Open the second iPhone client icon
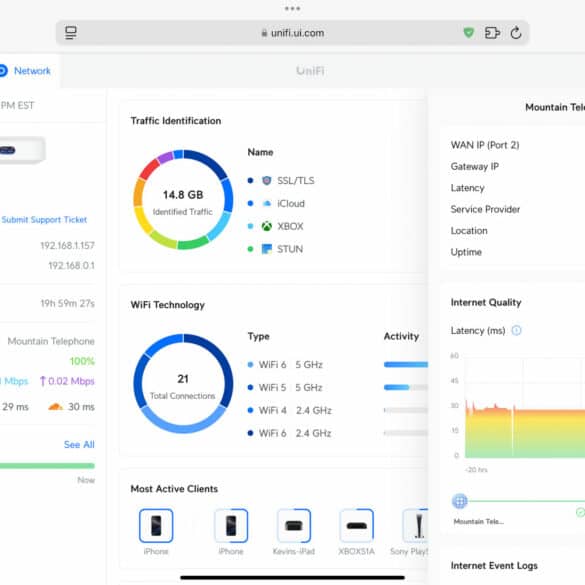 231,525
